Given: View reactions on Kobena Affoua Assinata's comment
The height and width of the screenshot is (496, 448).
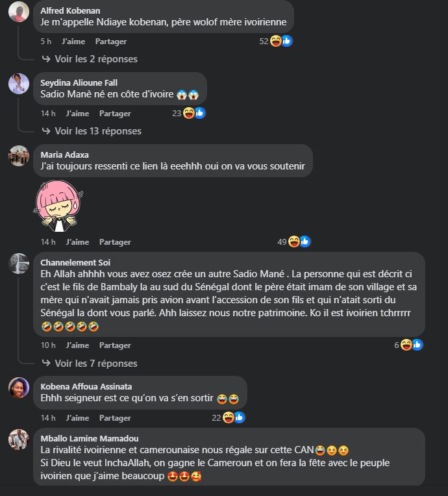Looking at the screenshot, I should click(229, 417).
